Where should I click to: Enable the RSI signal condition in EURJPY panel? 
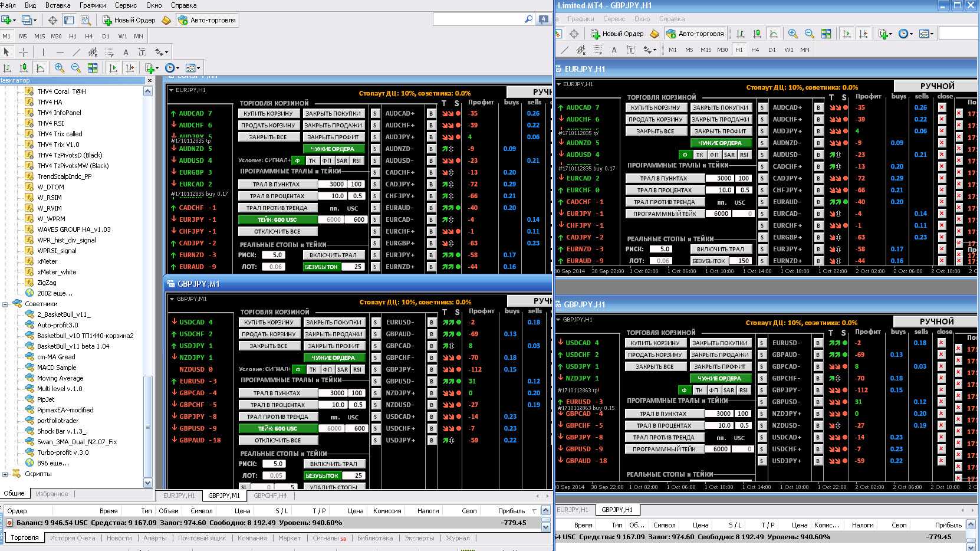point(357,160)
